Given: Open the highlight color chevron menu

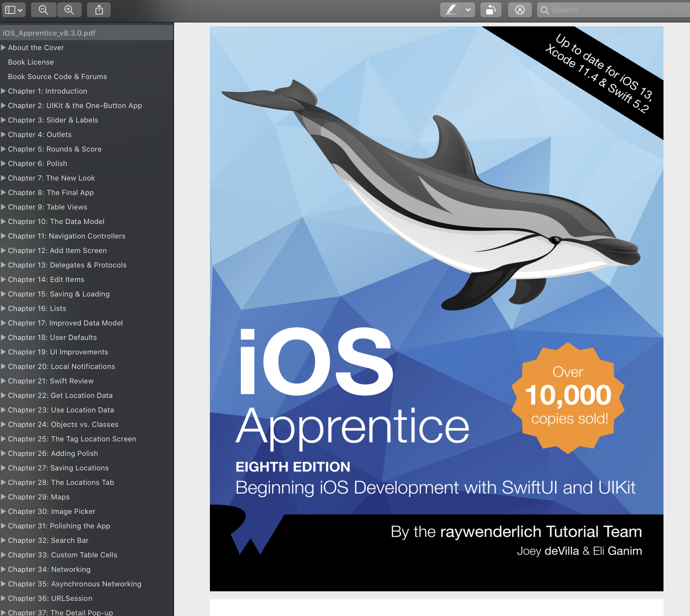Looking at the screenshot, I should click(x=468, y=10).
